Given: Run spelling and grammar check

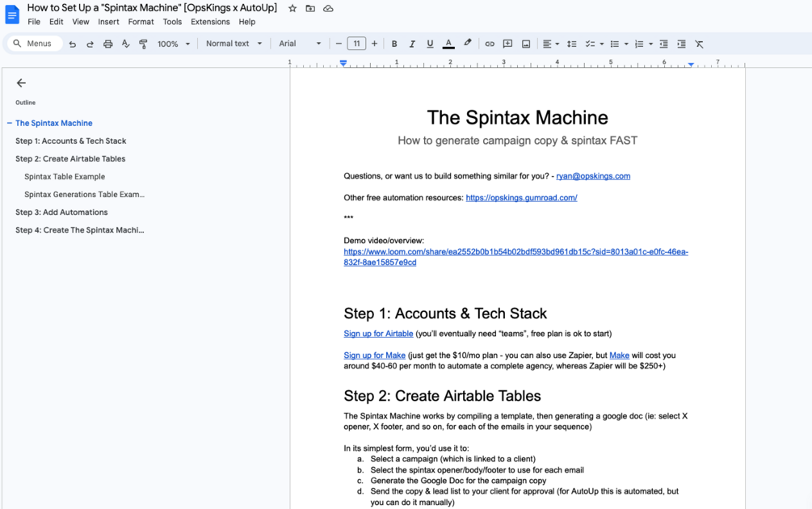Looking at the screenshot, I should (125, 44).
